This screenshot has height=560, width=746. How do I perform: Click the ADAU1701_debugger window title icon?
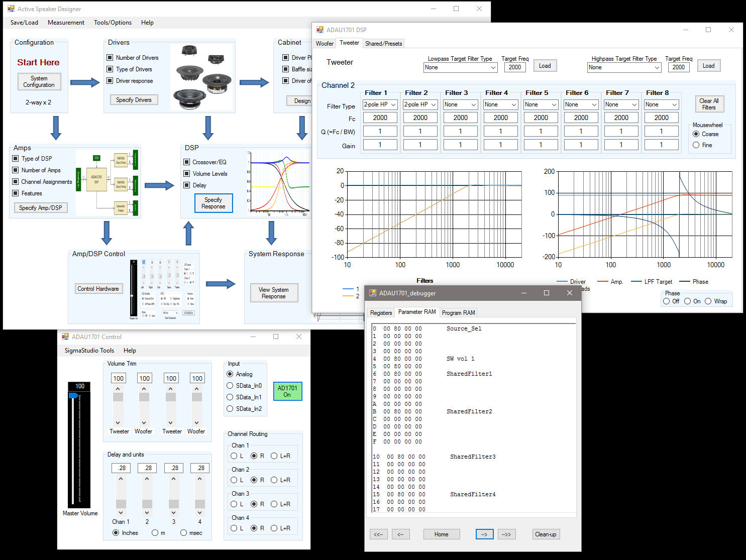[373, 293]
